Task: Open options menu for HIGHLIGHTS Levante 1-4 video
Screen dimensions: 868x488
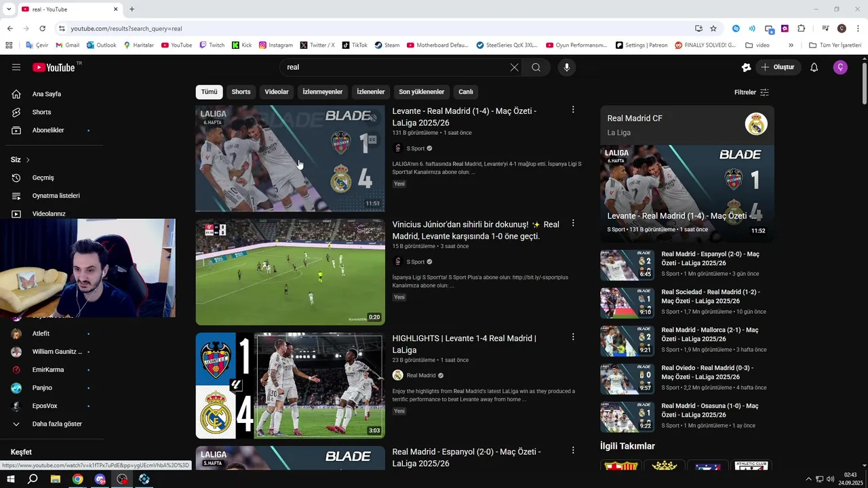Action: (x=573, y=337)
